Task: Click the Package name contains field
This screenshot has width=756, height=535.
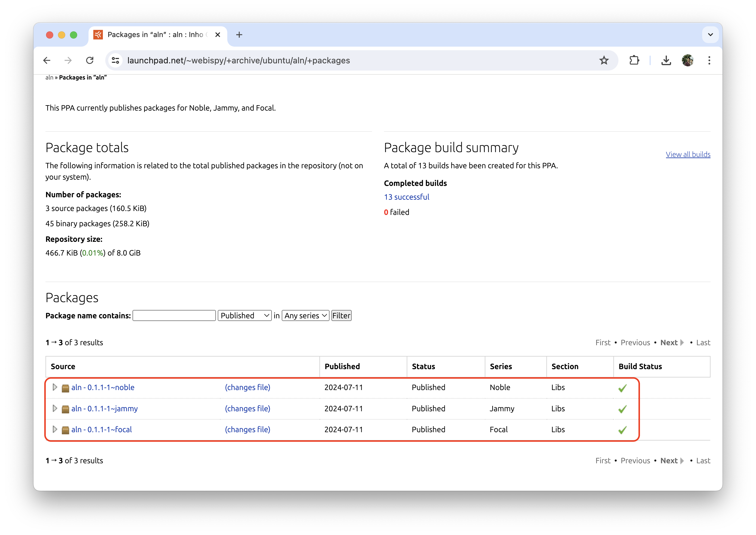Action: [x=174, y=316]
